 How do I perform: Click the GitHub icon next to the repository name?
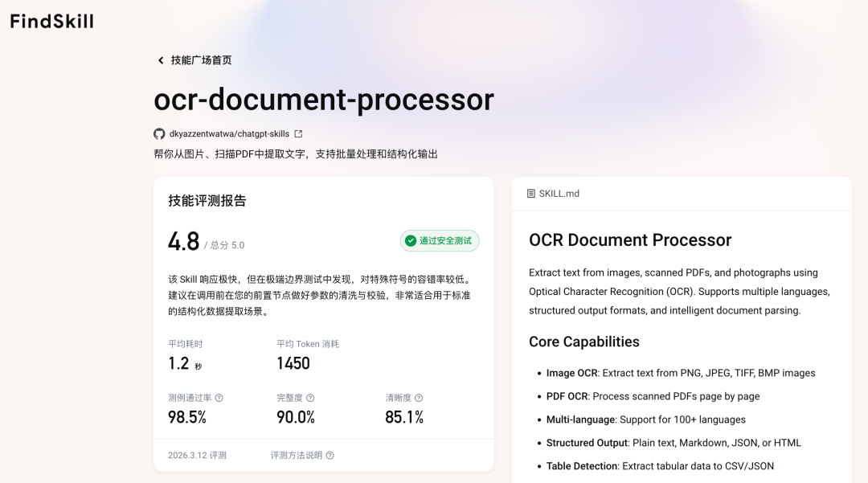coord(159,134)
